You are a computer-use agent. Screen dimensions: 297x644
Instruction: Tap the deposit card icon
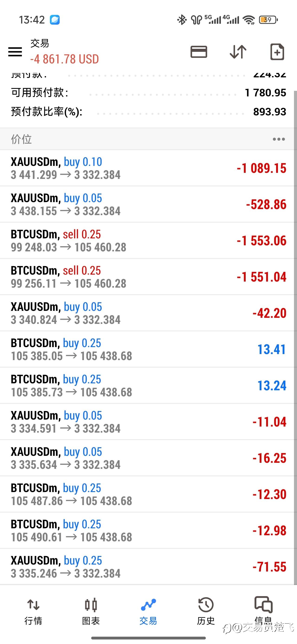(199, 52)
